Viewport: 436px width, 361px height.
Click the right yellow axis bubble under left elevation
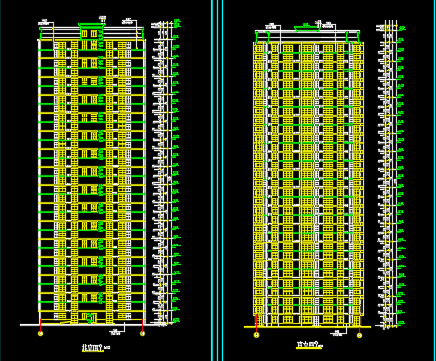pyautogui.click(x=143, y=333)
